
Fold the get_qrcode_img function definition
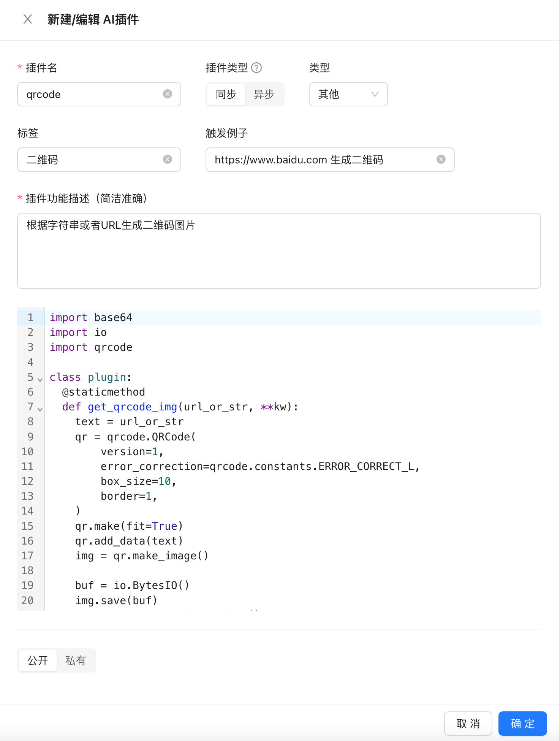click(x=40, y=409)
